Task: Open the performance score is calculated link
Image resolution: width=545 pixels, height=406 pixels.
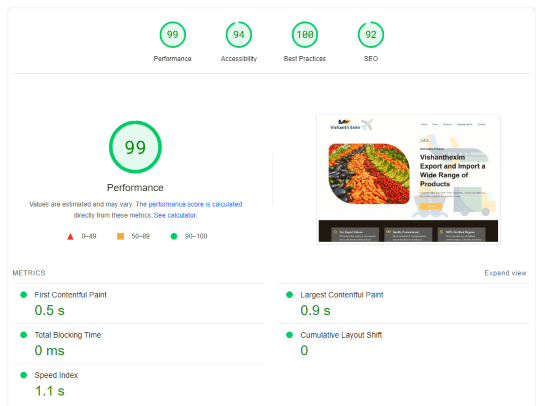Action: click(x=195, y=204)
